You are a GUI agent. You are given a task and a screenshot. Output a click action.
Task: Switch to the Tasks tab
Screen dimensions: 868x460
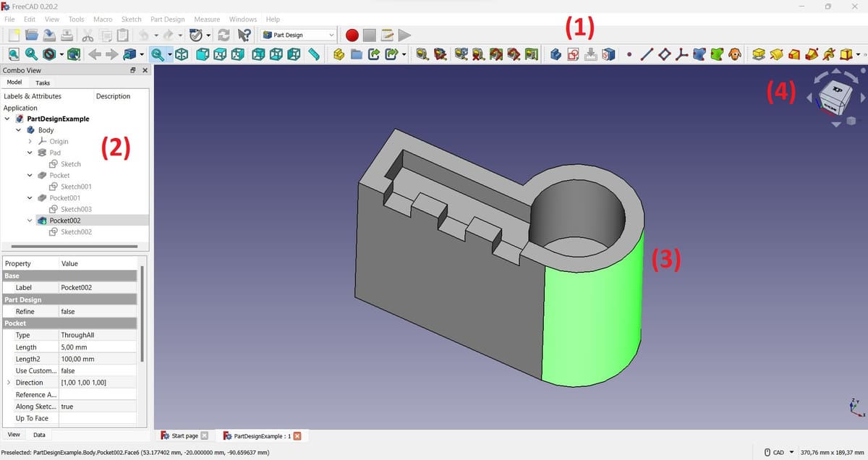[x=43, y=83]
